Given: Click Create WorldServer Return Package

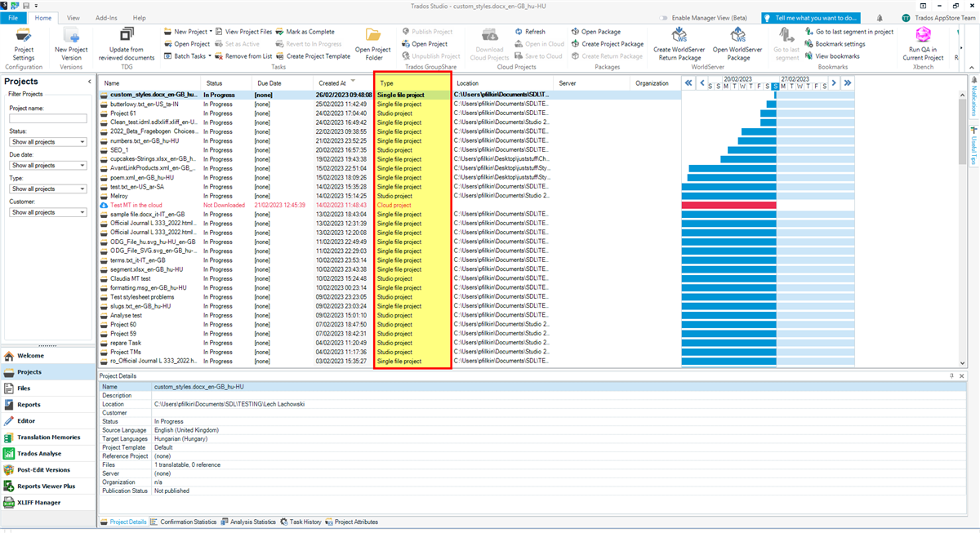Looking at the screenshot, I should (x=679, y=44).
